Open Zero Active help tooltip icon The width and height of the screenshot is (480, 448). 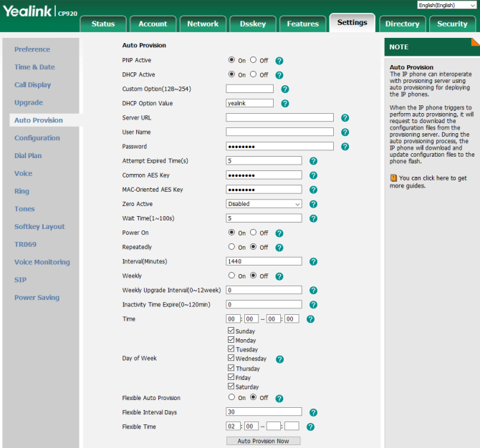313,204
